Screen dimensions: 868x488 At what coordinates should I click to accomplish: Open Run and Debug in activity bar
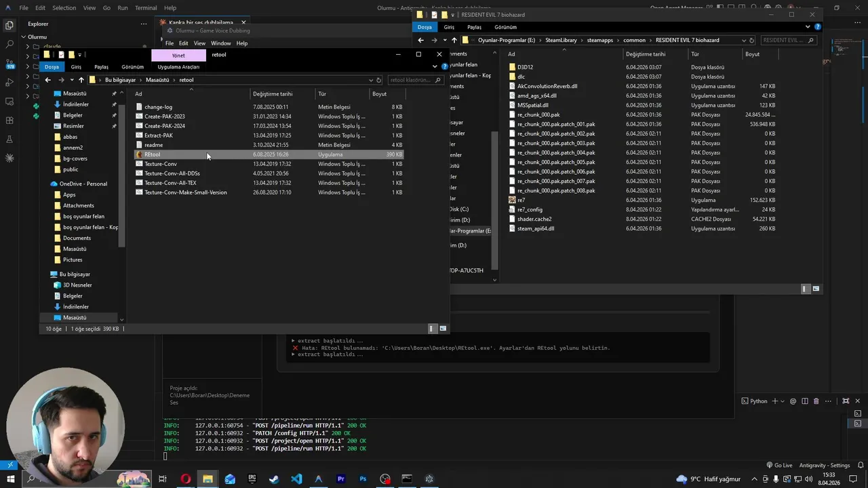9,82
